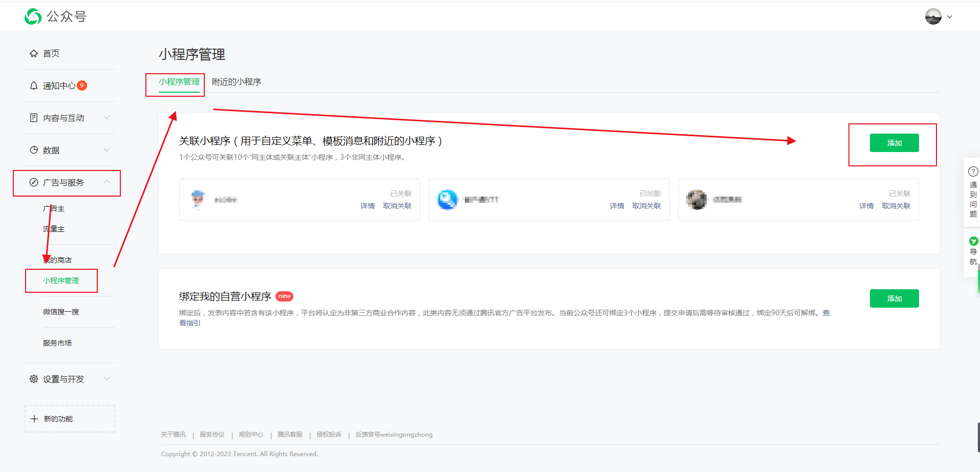Open the 规则中心 footer link
980x472 pixels.
coord(251,435)
